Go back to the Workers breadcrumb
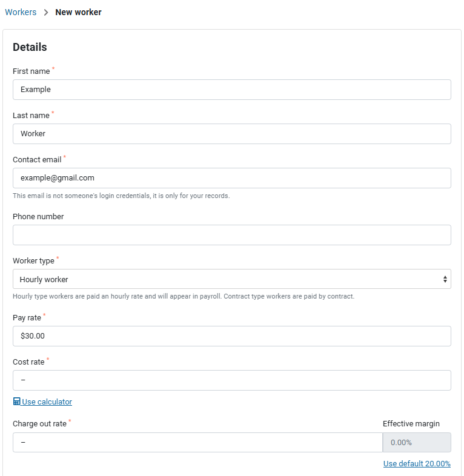Screen dimensions: 464x476 point(21,12)
